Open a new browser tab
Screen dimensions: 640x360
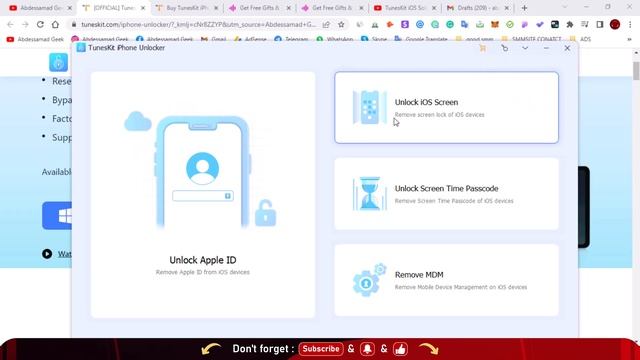pyautogui.click(x=524, y=8)
